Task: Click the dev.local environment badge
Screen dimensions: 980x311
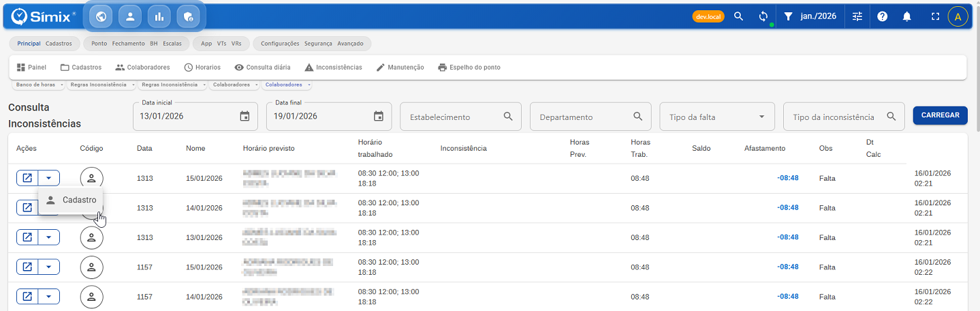Action: [x=708, y=16]
